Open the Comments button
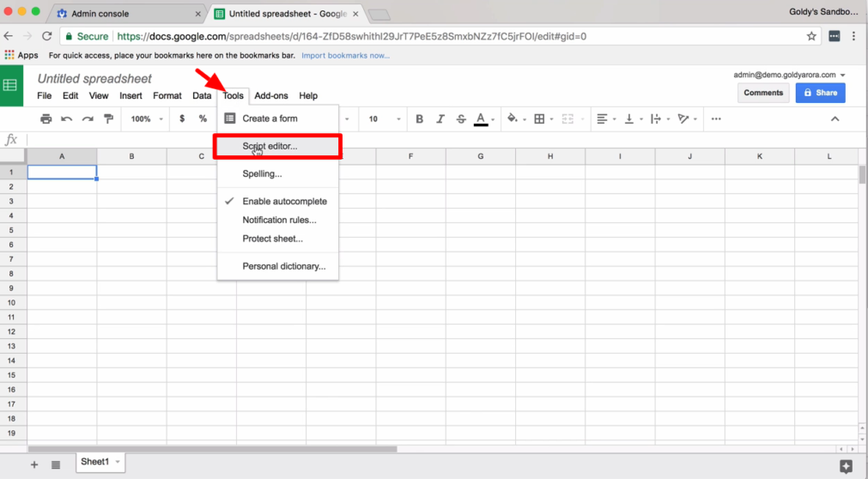 [x=763, y=93]
